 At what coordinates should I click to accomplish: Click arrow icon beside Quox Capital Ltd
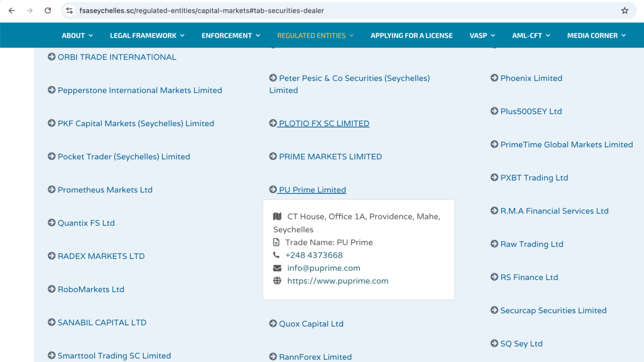click(x=273, y=324)
